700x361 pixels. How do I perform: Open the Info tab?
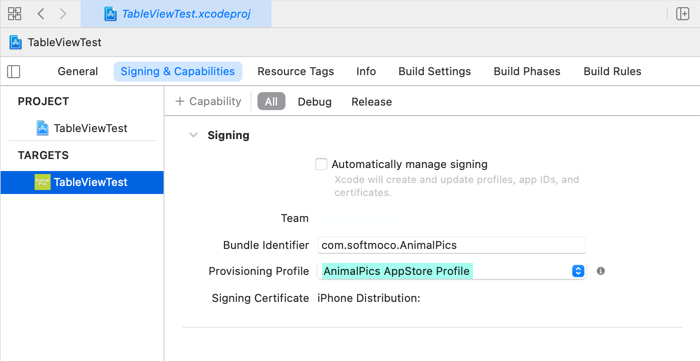[366, 71]
